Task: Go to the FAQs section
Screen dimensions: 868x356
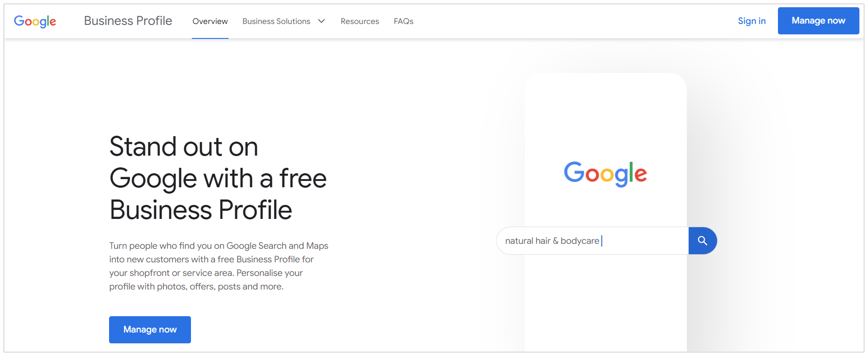Action: [403, 21]
